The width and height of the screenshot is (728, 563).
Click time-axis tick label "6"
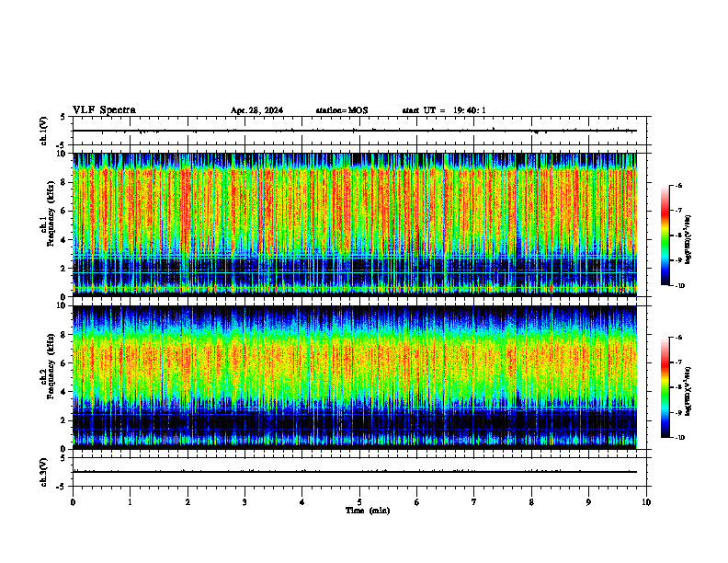click(417, 502)
